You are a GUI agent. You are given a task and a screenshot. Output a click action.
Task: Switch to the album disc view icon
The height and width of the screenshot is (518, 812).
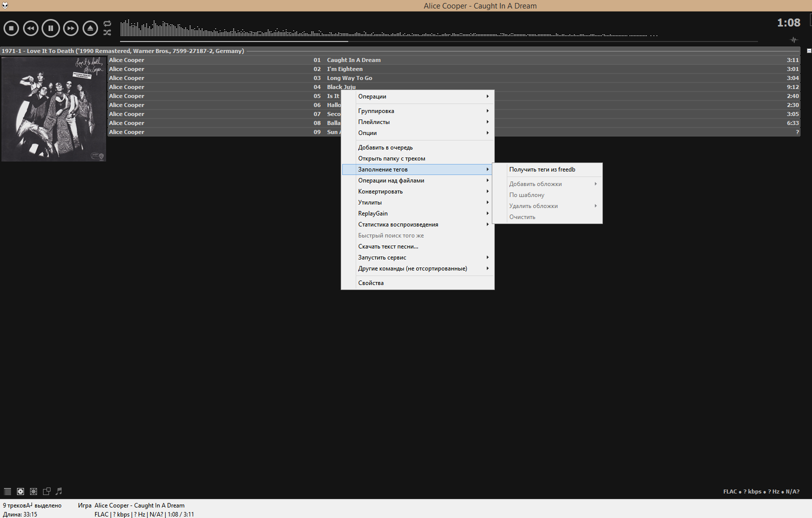[21, 491]
